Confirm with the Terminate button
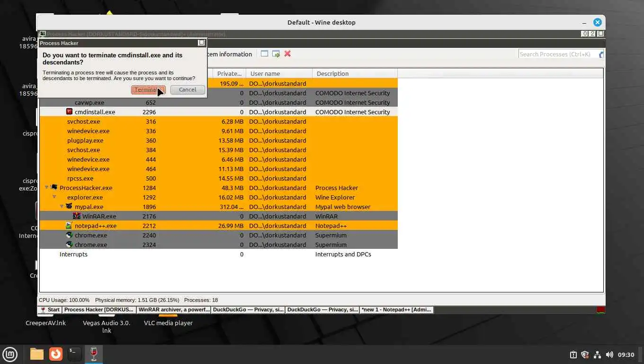The image size is (644, 364). pos(148,90)
